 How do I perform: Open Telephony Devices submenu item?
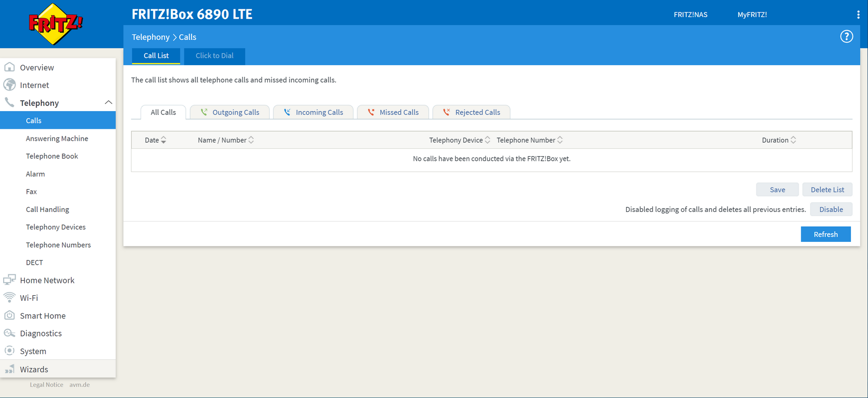coord(58,227)
